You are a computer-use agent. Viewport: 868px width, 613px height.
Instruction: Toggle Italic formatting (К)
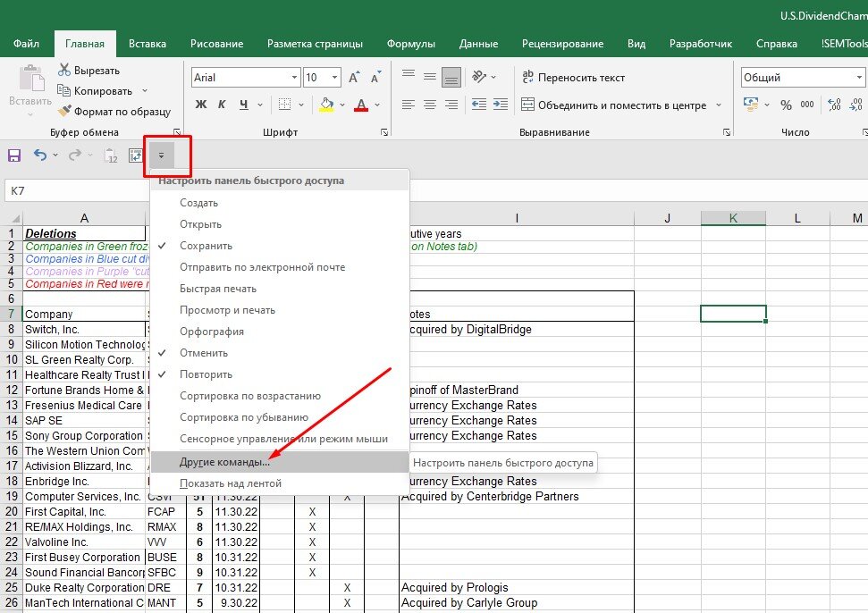[222, 105]
